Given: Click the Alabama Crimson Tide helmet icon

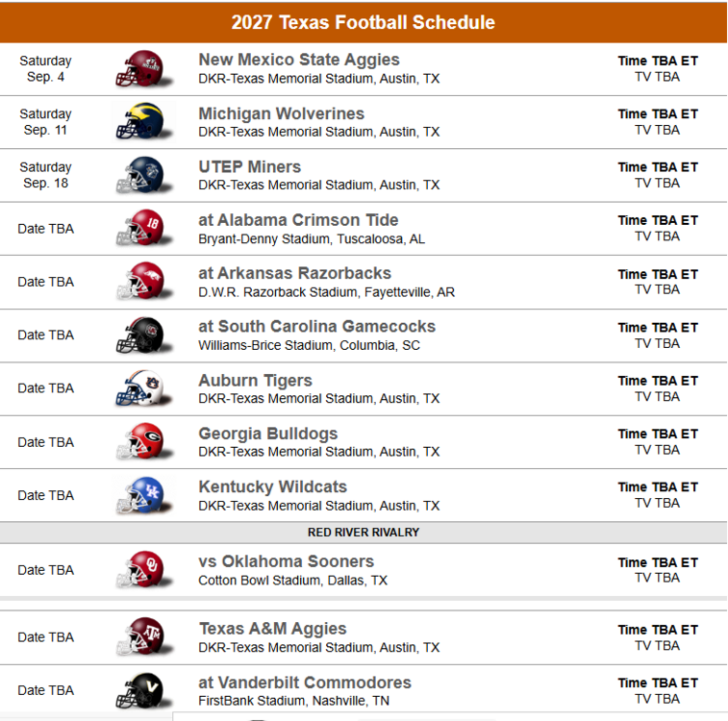Looking at the screenshot, I should click(x=139, y=229).
